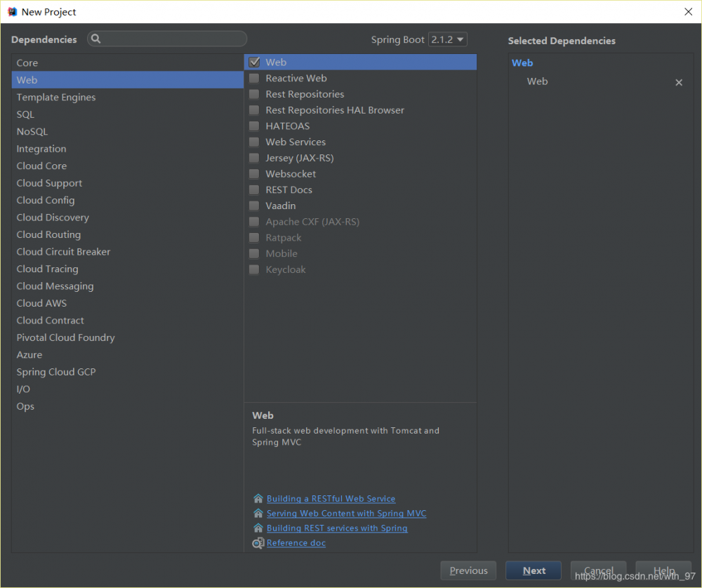Click home icon beside Serving Web Content link
Screen dimensions: 702x588
point(258,513)
